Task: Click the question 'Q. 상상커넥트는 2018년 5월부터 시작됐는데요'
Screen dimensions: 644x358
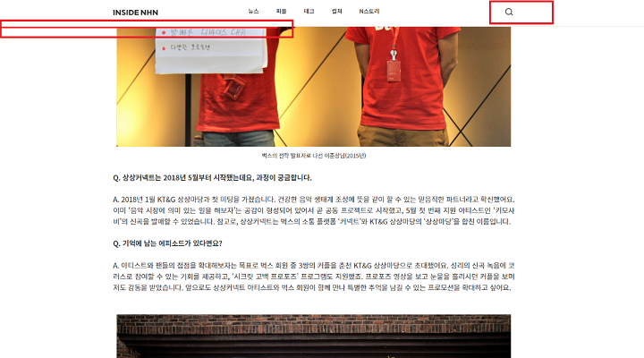Action: tap(212, 178)
